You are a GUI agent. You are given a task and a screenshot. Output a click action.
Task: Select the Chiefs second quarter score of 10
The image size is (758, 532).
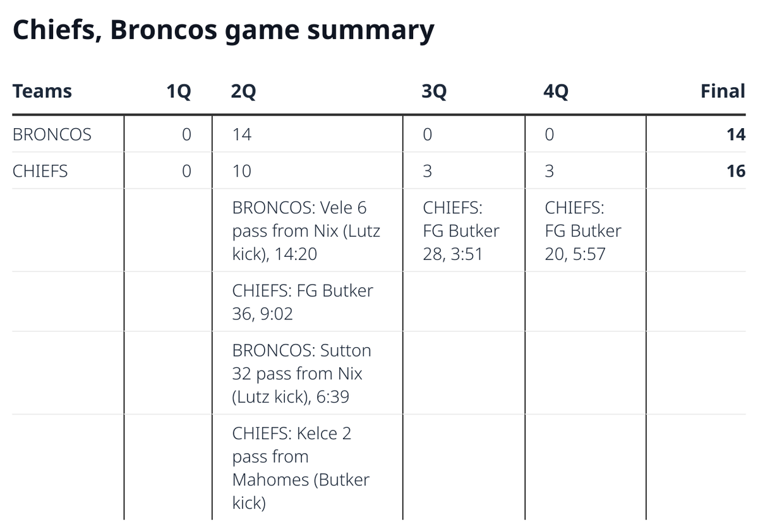[242, 171]
